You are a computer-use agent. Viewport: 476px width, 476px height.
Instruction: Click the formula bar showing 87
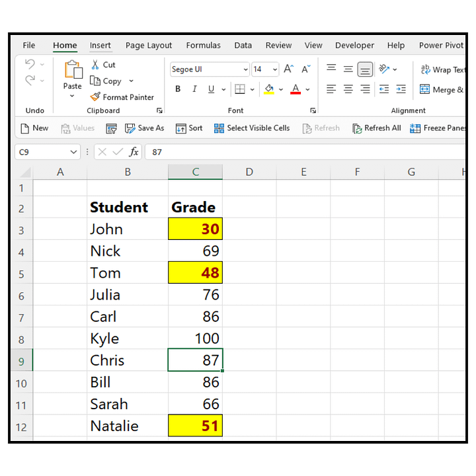pyautogui.click(x=305, y=152)
